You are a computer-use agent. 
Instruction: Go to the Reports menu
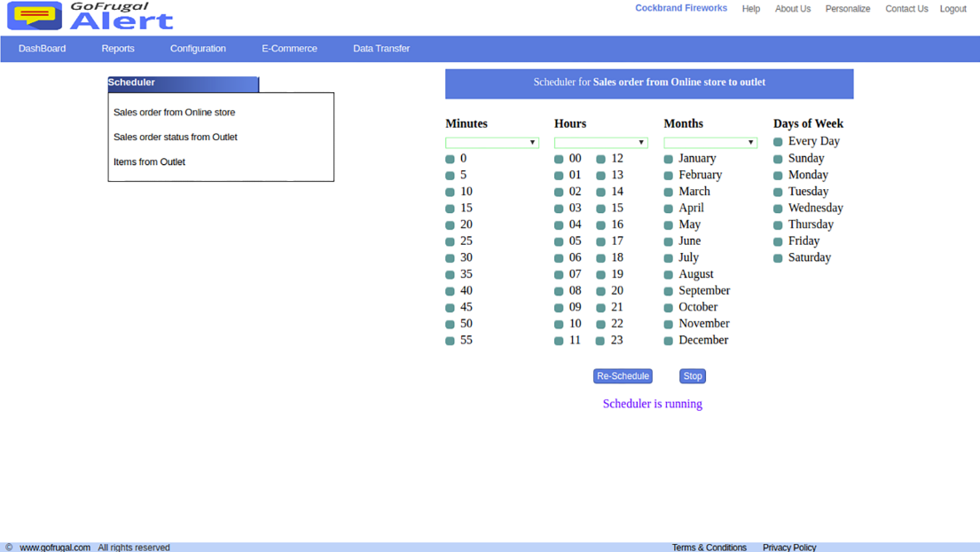coord(118,49)
